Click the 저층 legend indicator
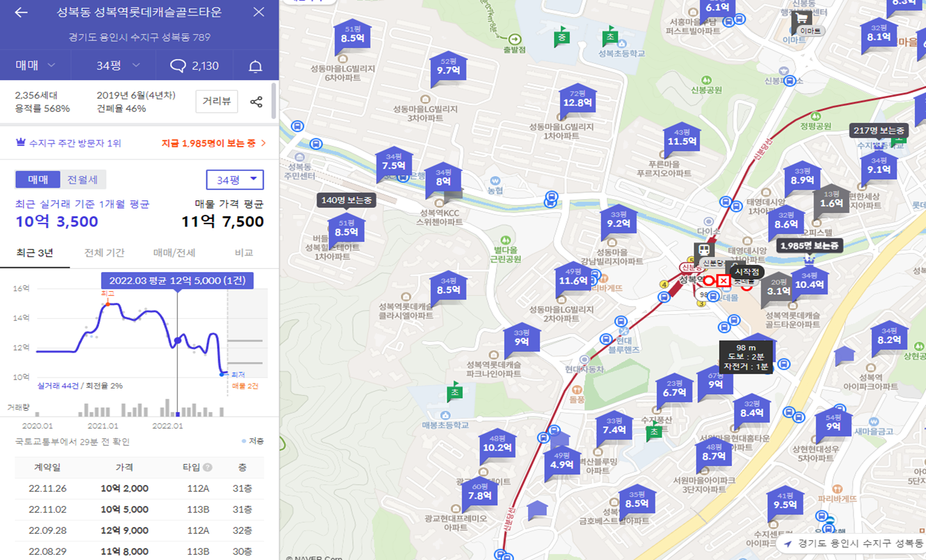Viewport: 926px width, 560px height. pos(253,442)
